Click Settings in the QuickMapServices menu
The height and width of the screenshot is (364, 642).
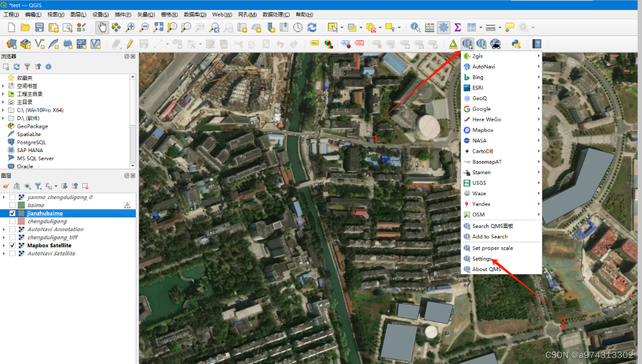click(x=486, y=258)
